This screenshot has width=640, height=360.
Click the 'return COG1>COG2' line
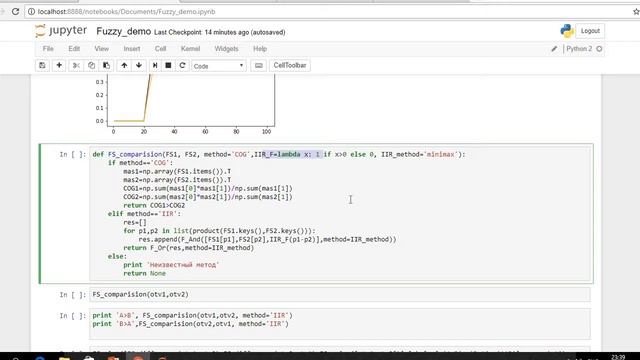tap(154, 205)
